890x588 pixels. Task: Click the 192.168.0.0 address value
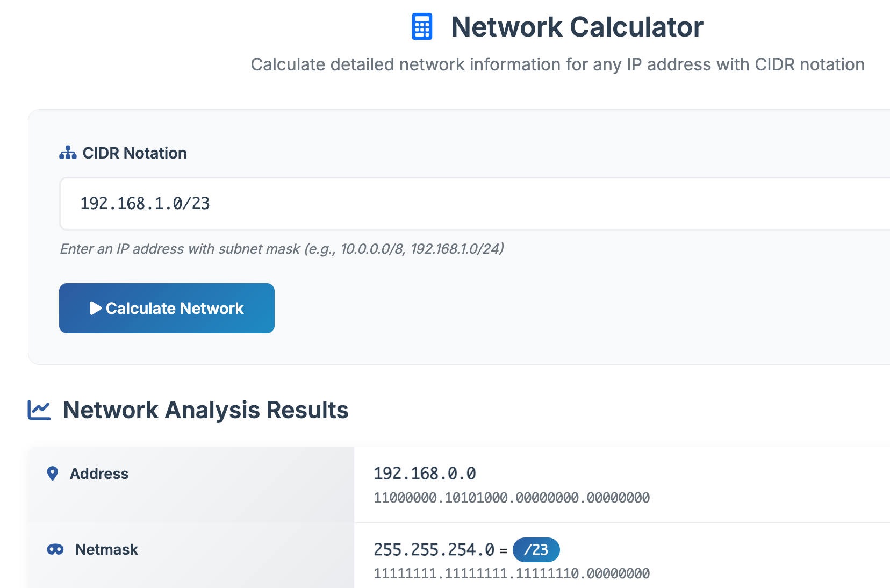point(425,474)
